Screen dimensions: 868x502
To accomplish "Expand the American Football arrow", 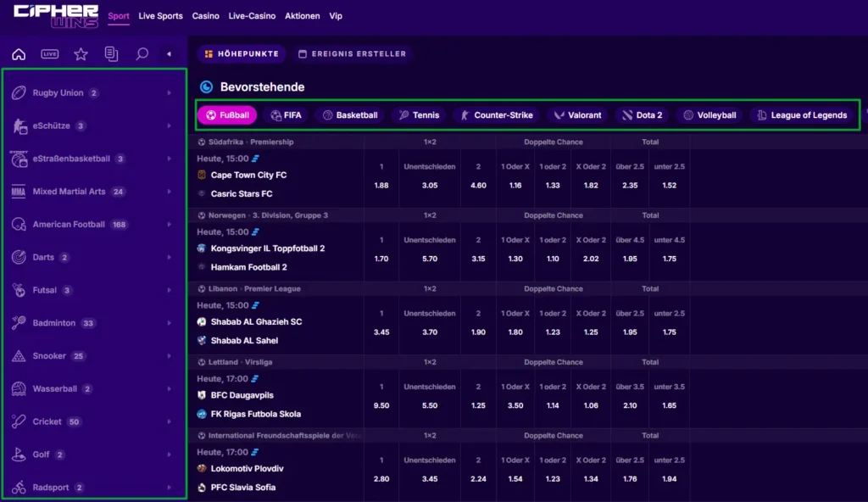I will tap(169, 225).
